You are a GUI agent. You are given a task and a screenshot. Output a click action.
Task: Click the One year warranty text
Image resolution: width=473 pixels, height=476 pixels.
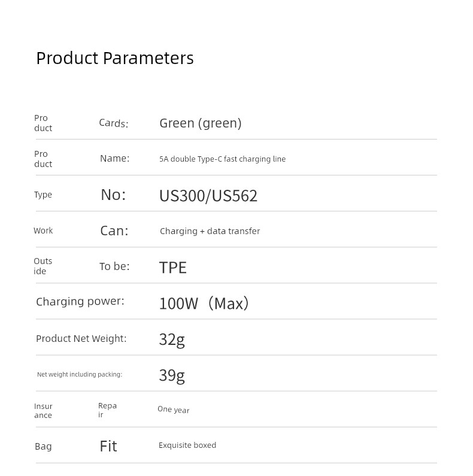point(173,410)
